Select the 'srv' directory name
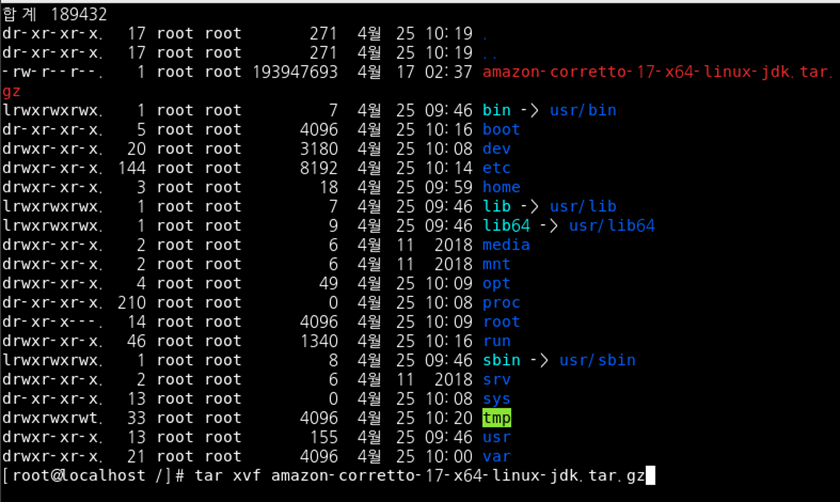 coord(497,379)
